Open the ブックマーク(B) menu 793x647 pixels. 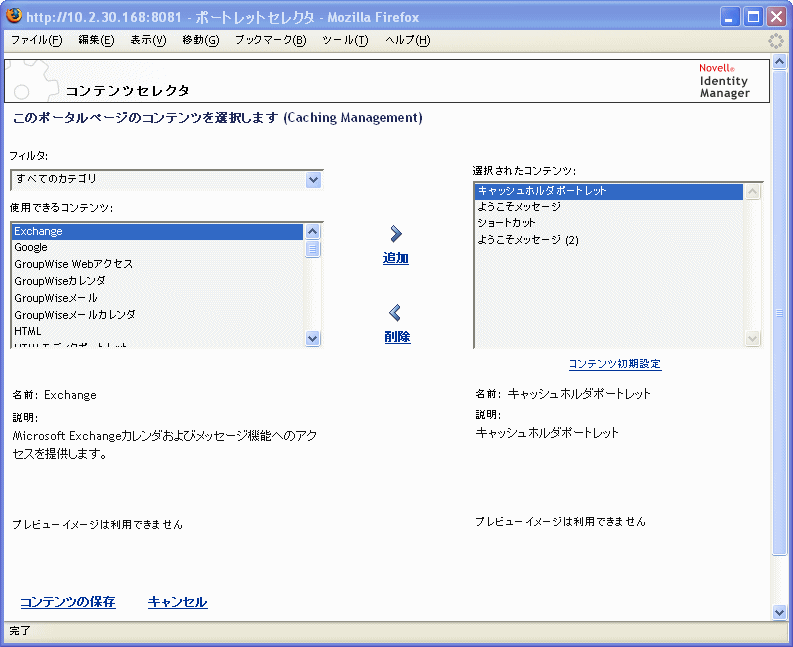pos(271,40)
